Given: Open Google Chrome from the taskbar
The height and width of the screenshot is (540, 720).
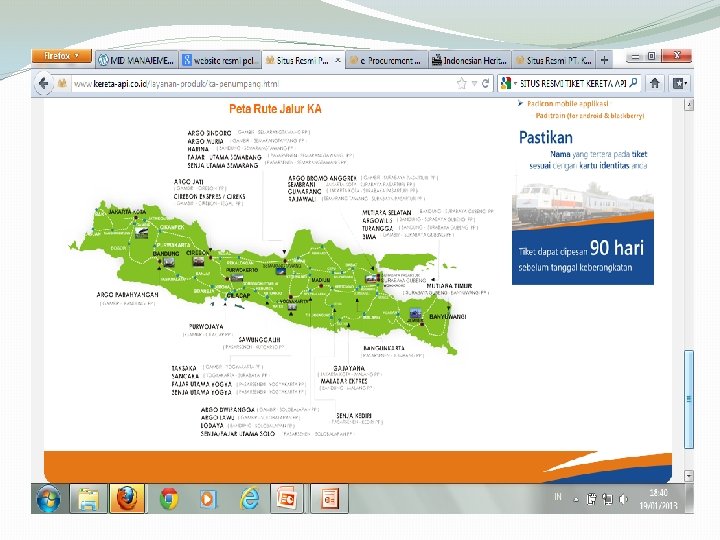Looking at the screenshot, I should (169, 499).
